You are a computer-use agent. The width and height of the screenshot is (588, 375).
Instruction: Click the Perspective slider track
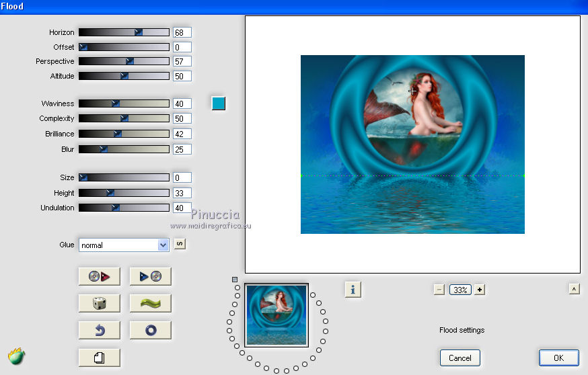click(124, 61)
